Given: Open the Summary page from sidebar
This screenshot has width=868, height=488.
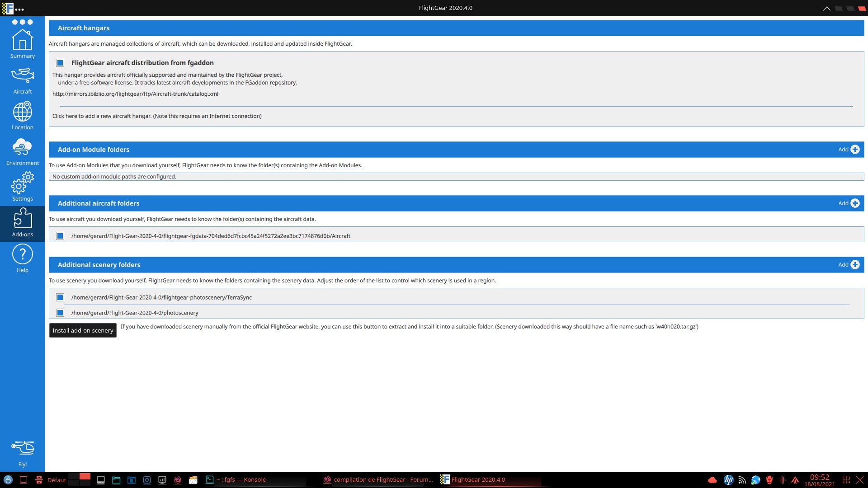Looking at the screenshot, I should tap(23, 44).
